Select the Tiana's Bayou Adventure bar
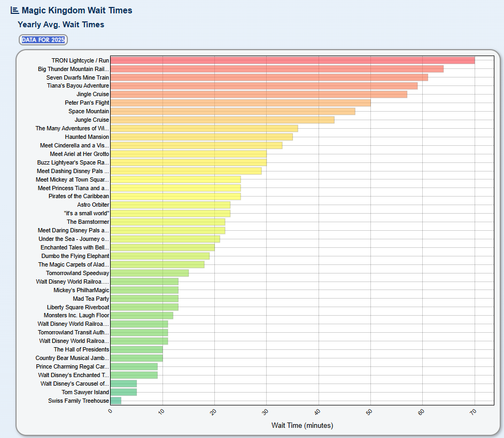The image size is (504, 438). [x=263, y=86]
